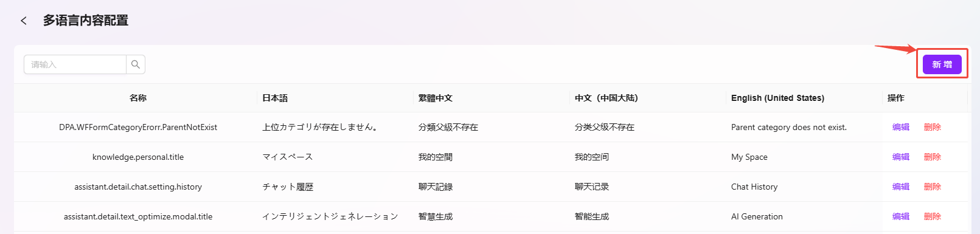This screenshot has height=234, width=980.
Task: Edit the assistant.detail.text_optimize.modal.title entry
Action: 900,216
